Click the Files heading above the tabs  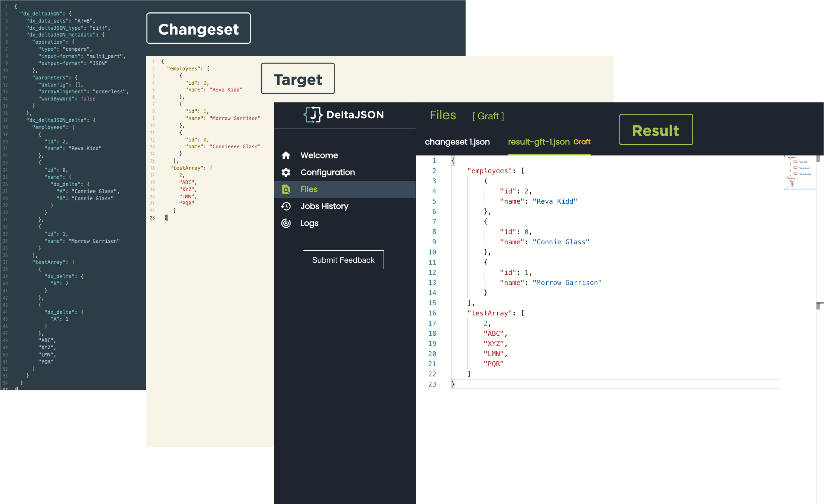443,115
